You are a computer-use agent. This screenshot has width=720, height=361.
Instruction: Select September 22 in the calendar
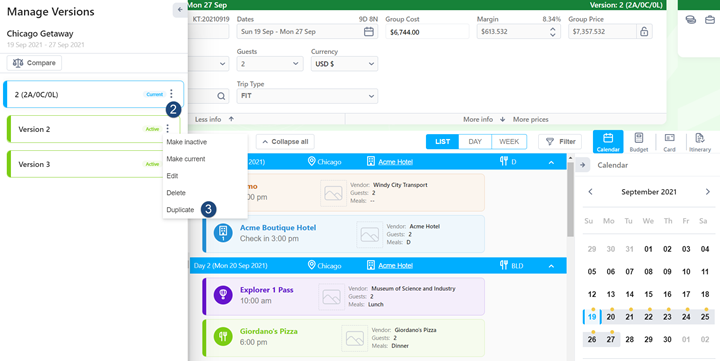point(648,317)
